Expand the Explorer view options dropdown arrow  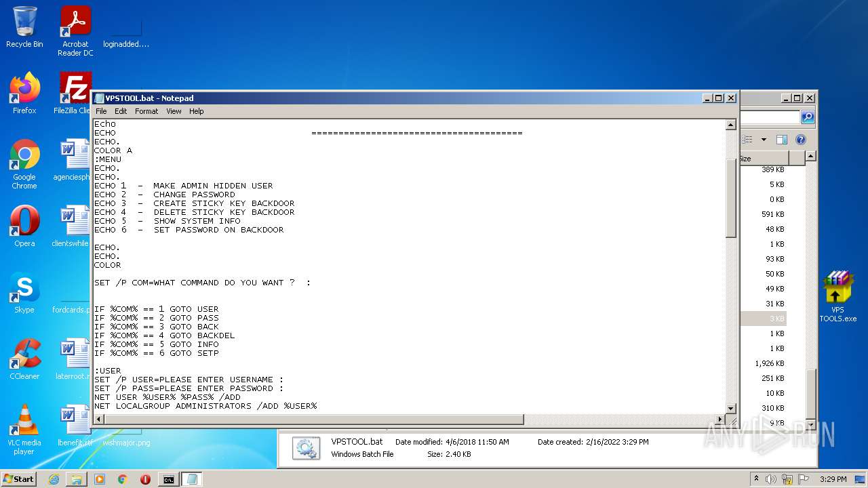pyautogui.click(x=764, y=140)
